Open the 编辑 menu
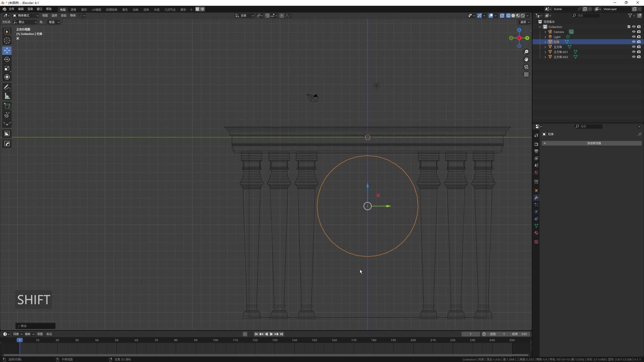644x362 pixels. (x=21, y=9)
